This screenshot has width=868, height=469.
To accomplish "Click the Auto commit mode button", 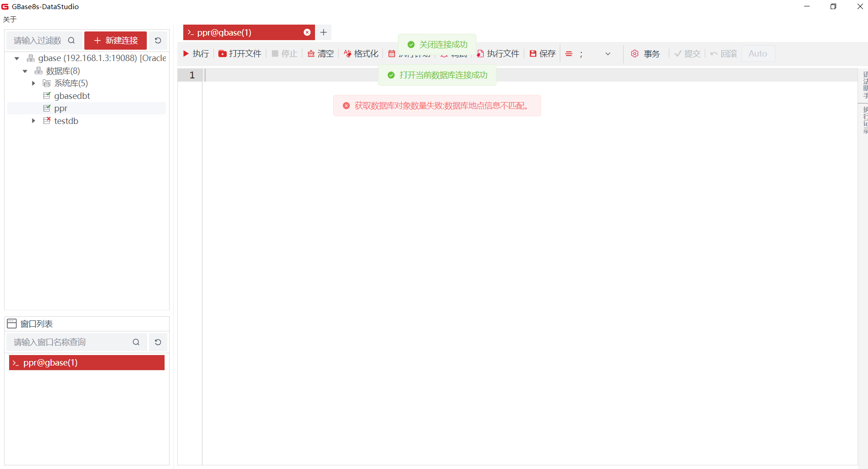I will 758,54.
